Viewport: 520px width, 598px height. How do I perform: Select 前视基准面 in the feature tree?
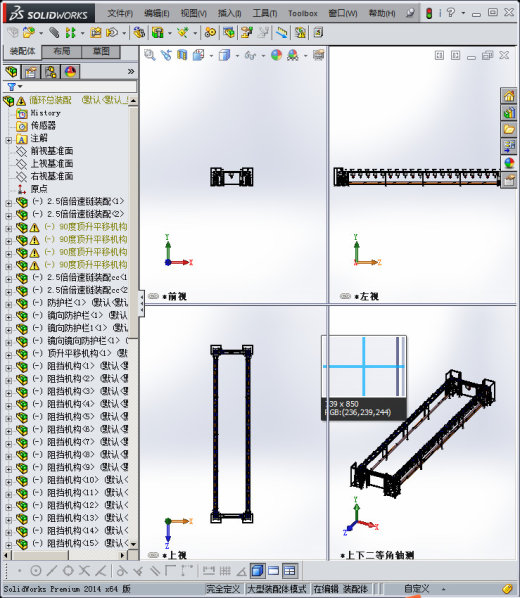[x=52, y=151]
